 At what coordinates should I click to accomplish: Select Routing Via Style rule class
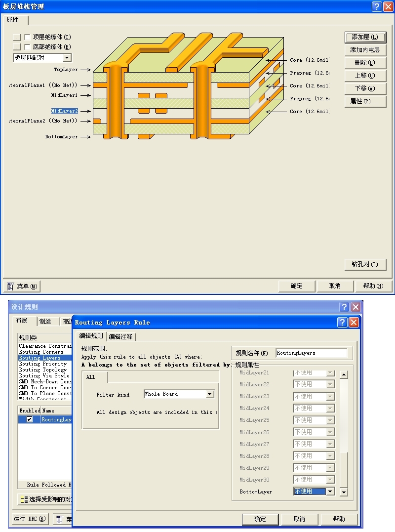click(x=45, y=375)
